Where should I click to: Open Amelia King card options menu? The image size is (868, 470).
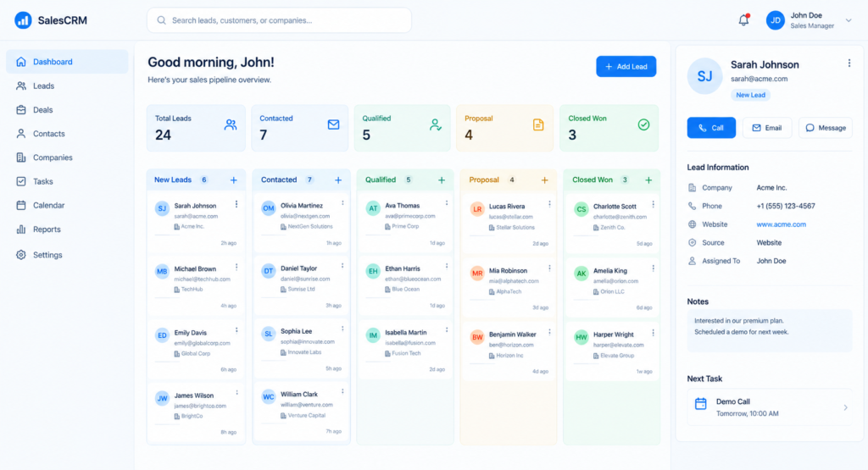[x=654, y=268]
